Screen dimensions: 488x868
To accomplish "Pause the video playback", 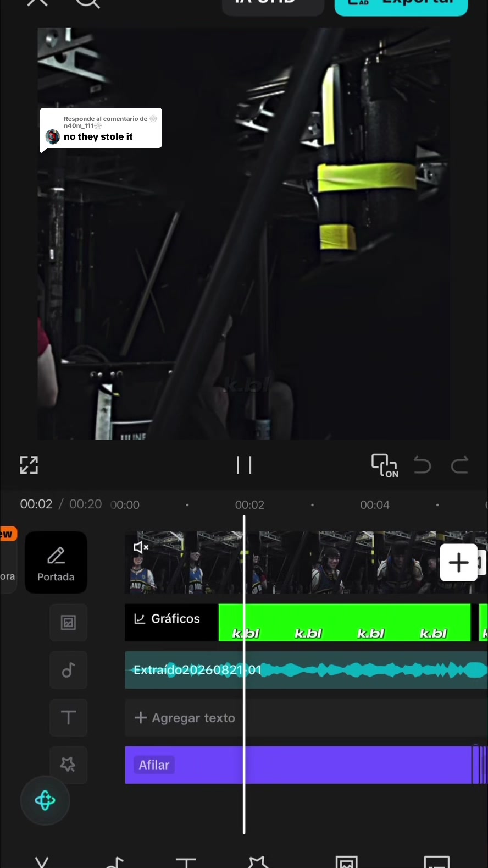I will [x=244, y=465].
